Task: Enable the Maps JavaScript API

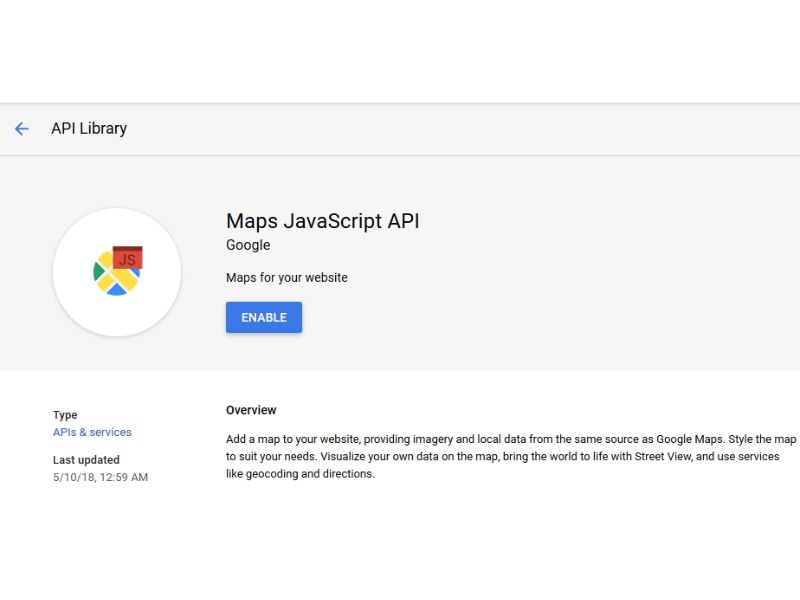Action: (x=263, y=317)
